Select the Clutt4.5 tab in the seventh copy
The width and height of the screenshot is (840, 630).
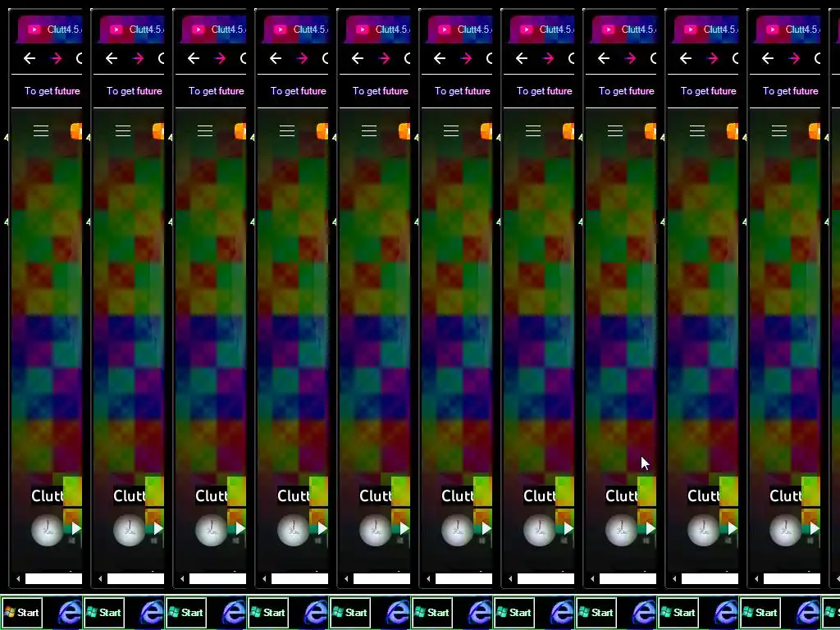tap(541, 30)
